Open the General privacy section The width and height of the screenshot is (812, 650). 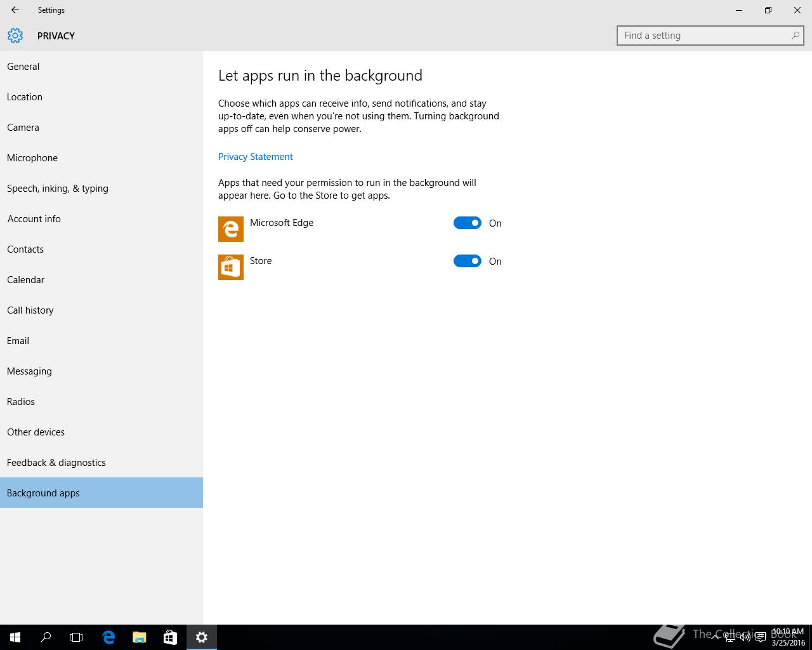(101, 67)
